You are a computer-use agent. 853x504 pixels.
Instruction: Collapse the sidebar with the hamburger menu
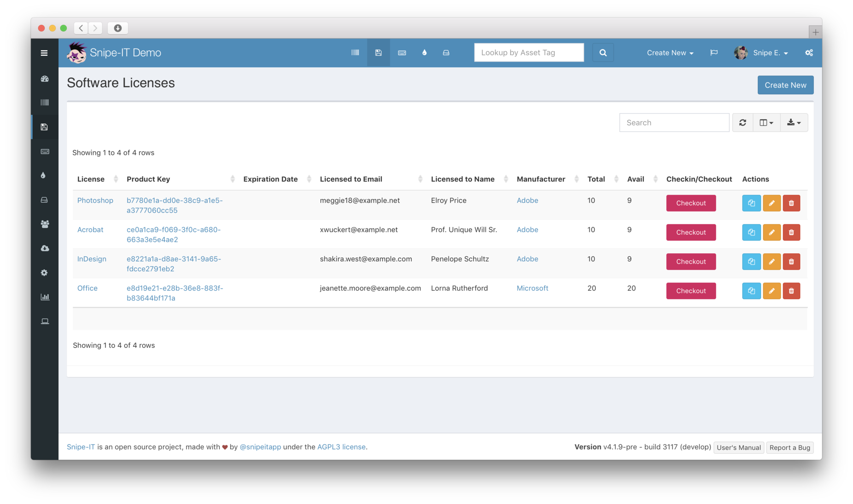click(44, 52)
